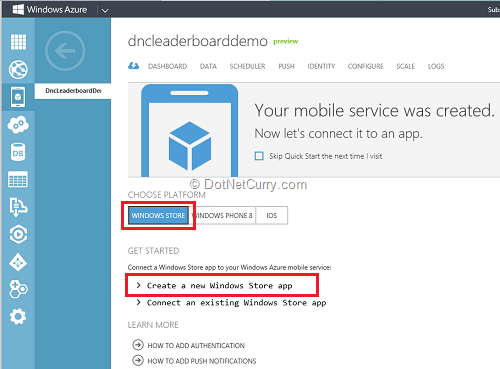This screenshot has width=500, height=369.
Task: Open How To Add Push Notifications link
Action: click(x=202, y=361)
